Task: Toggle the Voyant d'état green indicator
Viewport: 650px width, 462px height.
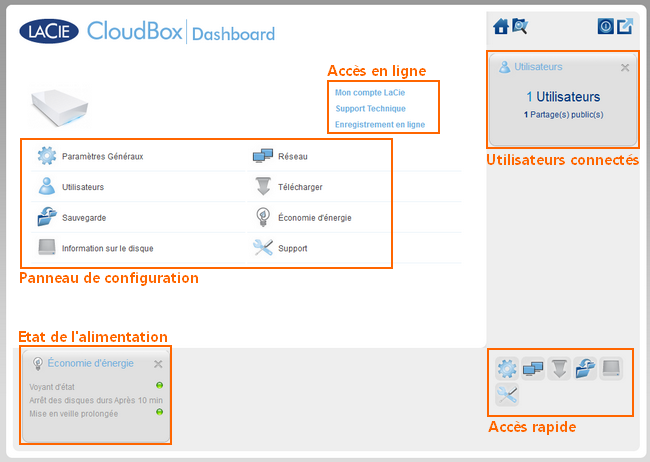Action: tap(159, 385)
